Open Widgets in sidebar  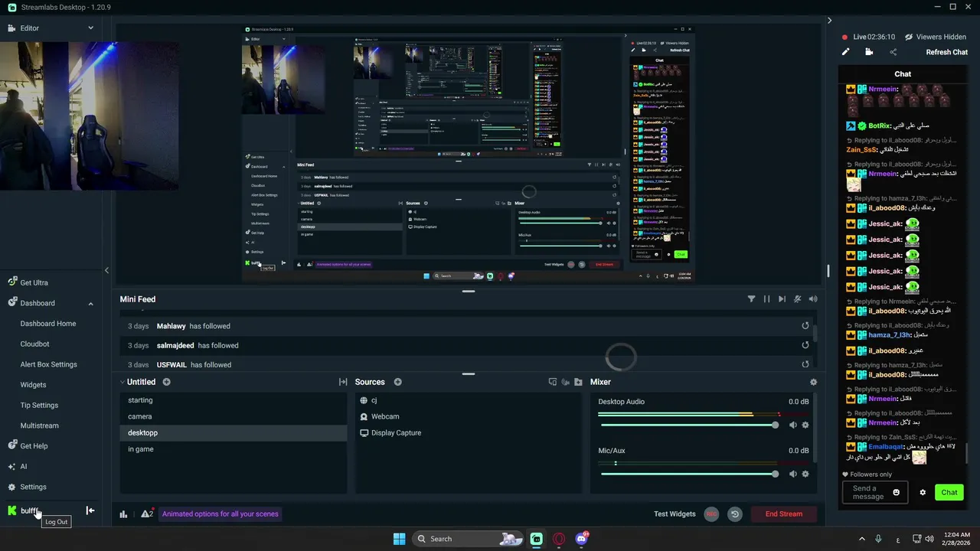tap(33, 385)
